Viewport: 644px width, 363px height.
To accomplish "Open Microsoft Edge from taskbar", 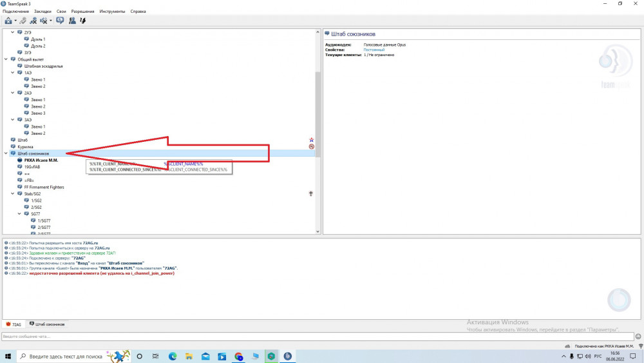I will (x=173, y=357).
